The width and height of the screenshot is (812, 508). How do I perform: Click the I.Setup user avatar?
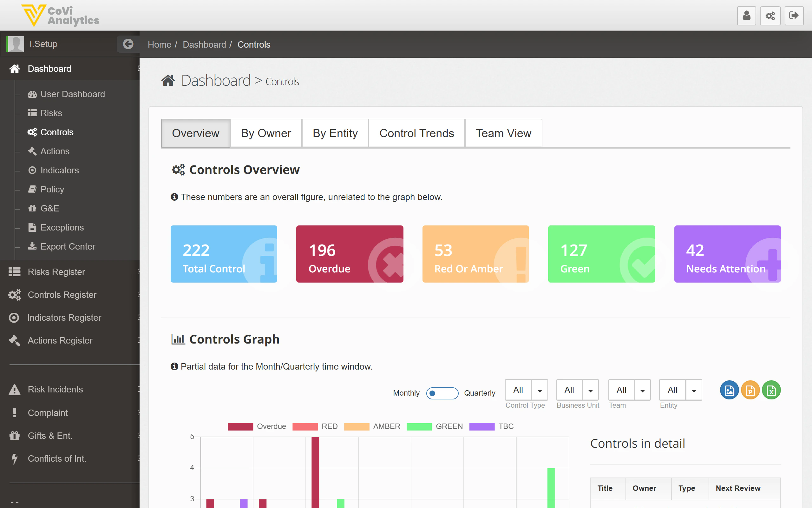coord(16,44)
